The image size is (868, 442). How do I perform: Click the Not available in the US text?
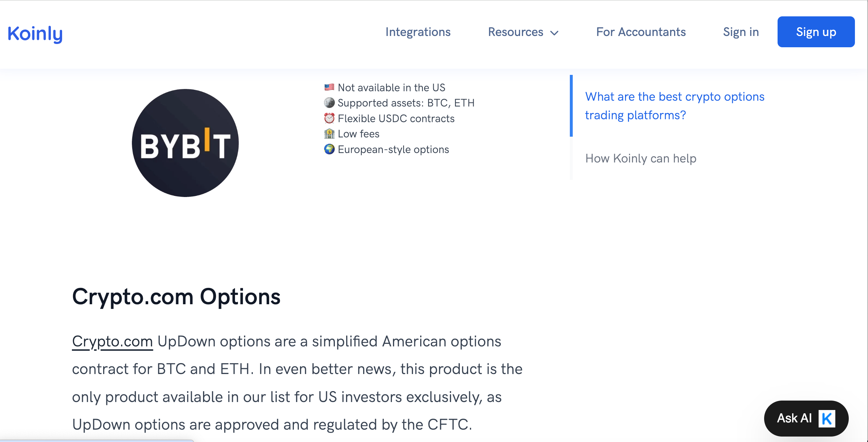[391, 88]
